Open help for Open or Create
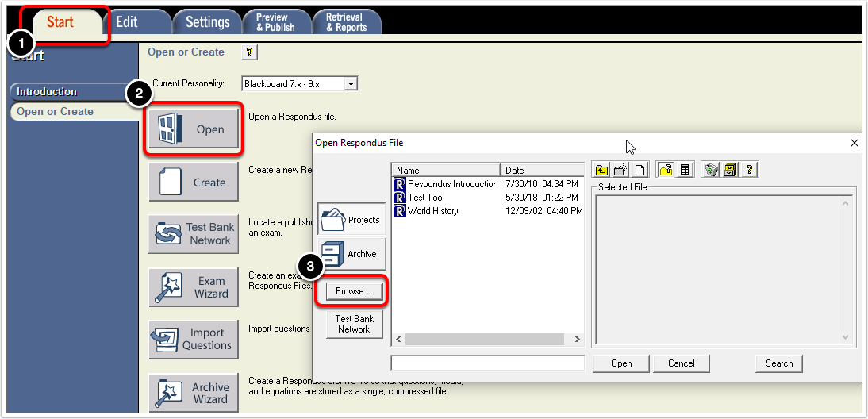This screenshot has height=419, width=868. click(250, 52)
